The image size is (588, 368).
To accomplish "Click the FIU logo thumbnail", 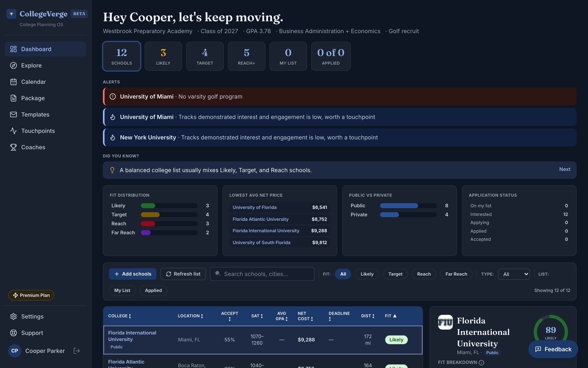I will [445, 322].
